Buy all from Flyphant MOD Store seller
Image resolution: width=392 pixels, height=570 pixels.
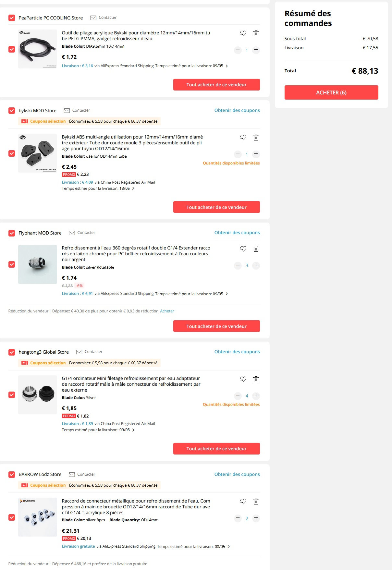pyautogui.click(x=216, y=326)
